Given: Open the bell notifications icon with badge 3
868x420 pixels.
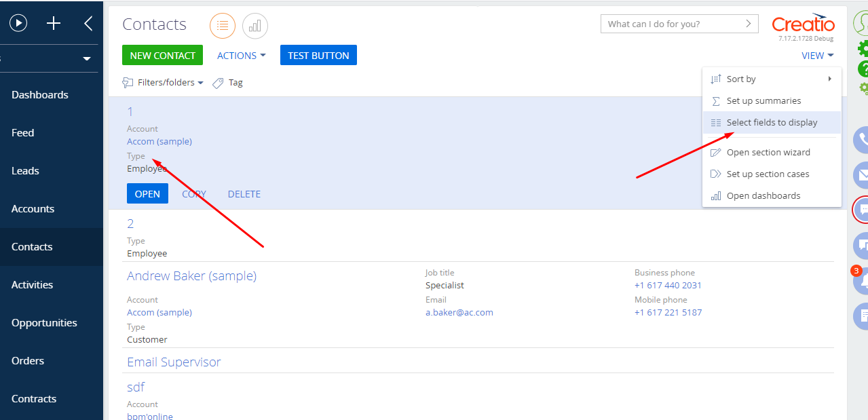Looking at the screenshot, I should coord(861,280).
